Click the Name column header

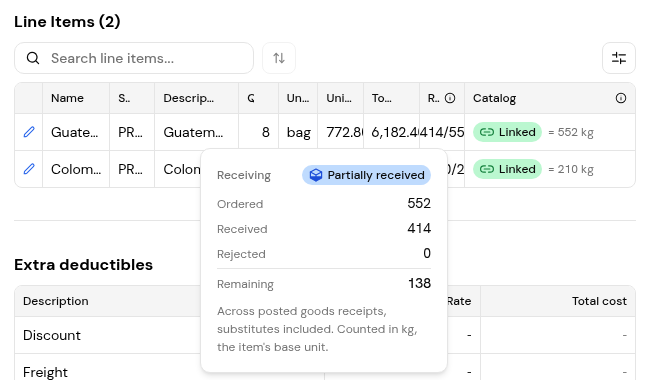[x=76, y=98]
